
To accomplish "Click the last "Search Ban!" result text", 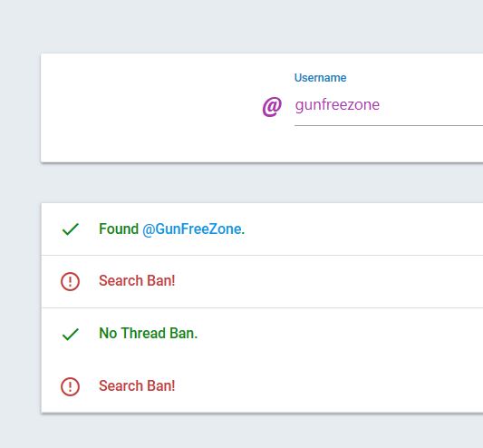I will (x=137, y=385).
